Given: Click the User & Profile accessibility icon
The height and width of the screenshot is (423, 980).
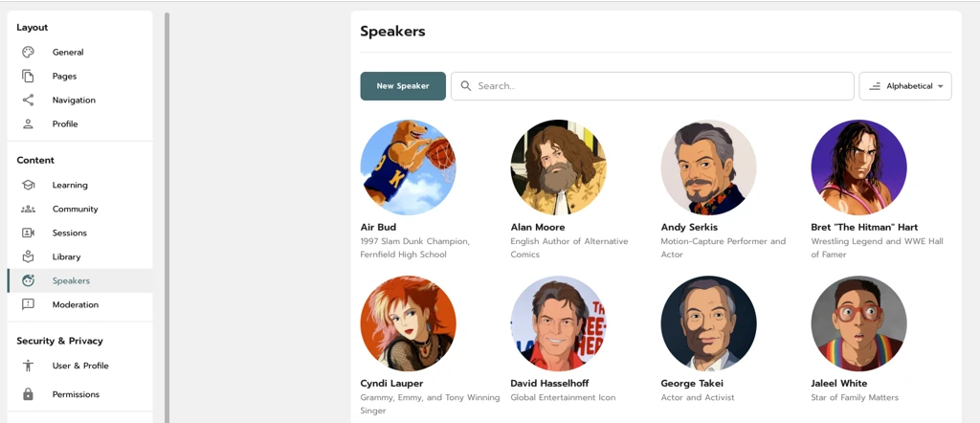Looking at the screenshot, I should pyautogui.click(x=28, y=366).
